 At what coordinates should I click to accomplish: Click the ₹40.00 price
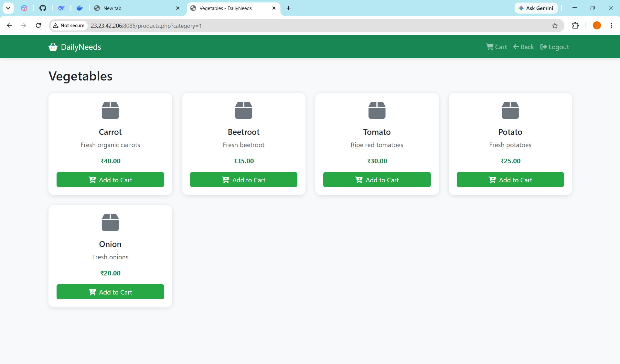(x=110, y=161)
